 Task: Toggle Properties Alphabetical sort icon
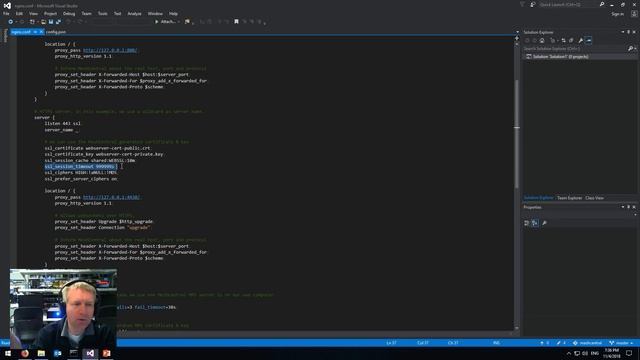(x=535, y=223)
